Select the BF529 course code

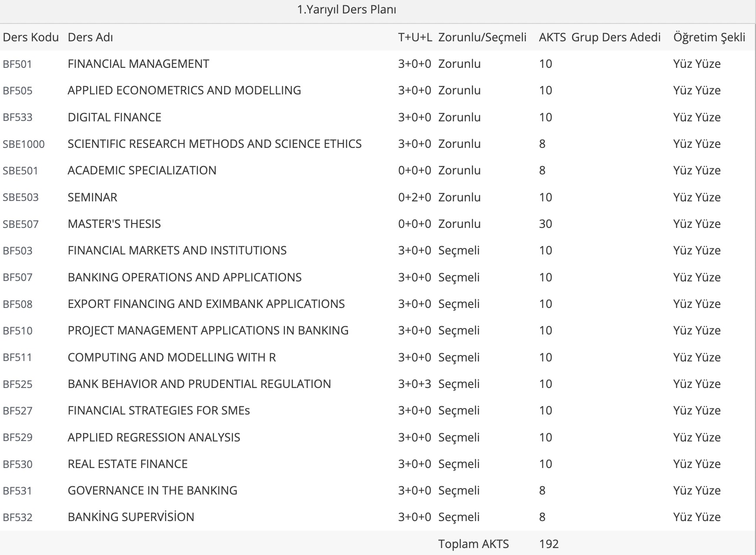click(x=17, y=438)
